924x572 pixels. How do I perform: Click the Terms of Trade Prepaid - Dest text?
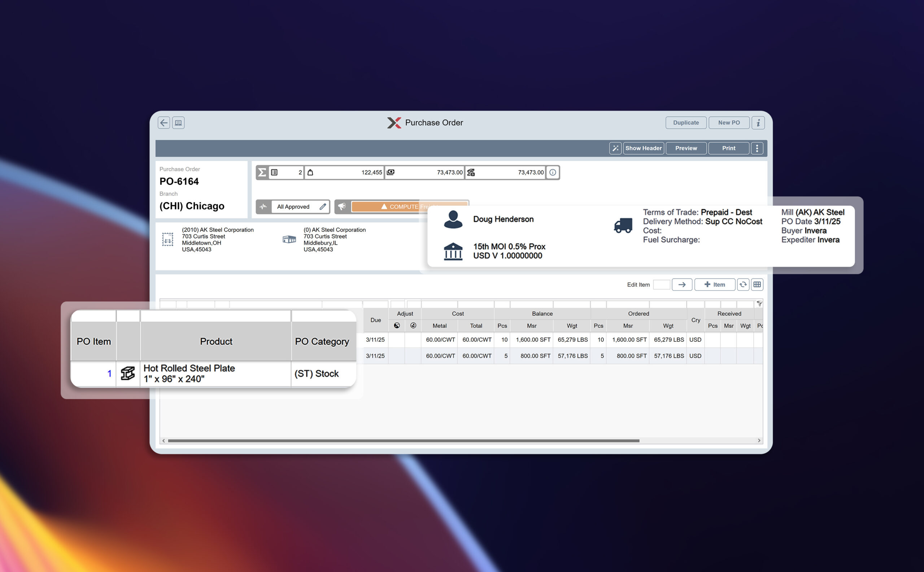697,212
